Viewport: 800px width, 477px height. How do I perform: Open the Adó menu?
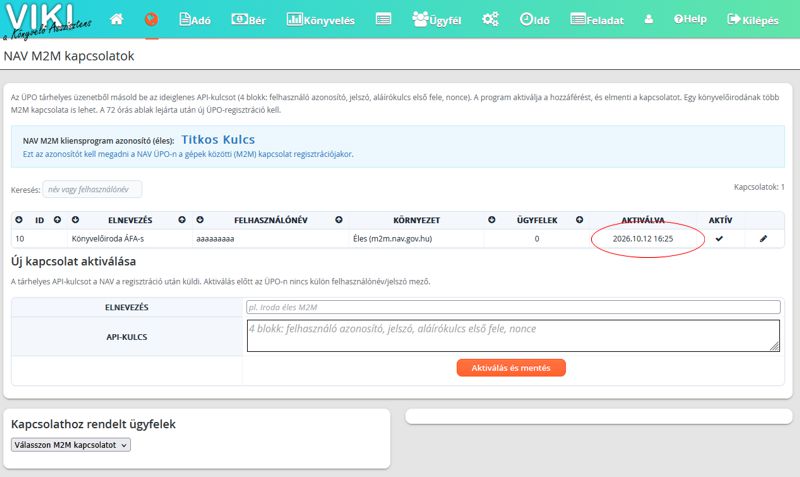coord(195,20)
